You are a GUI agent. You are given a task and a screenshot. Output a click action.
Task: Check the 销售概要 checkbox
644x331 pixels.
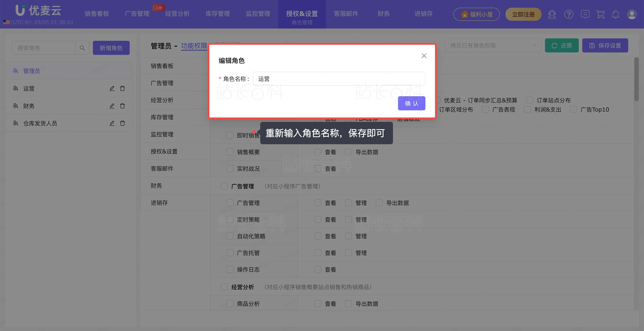[230, 152]
